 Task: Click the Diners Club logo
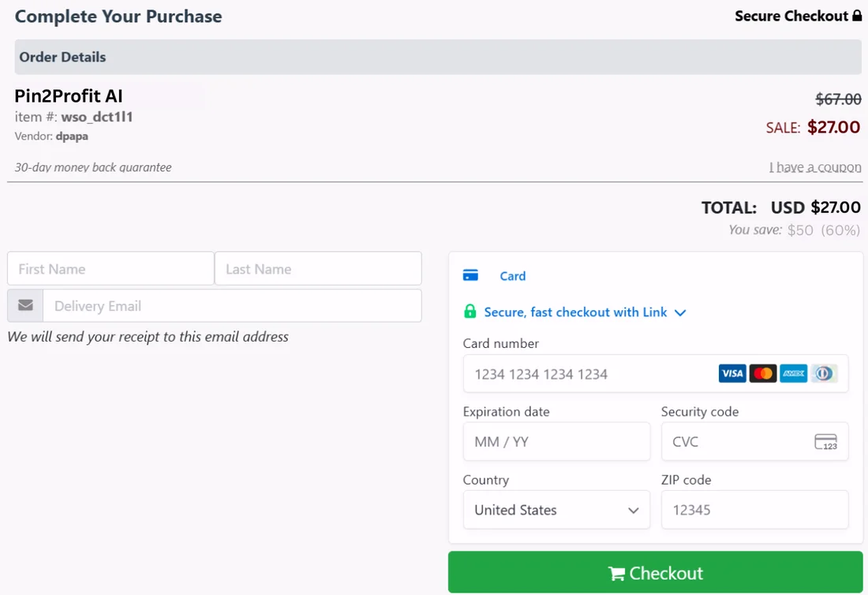click(x=824, y=373)
